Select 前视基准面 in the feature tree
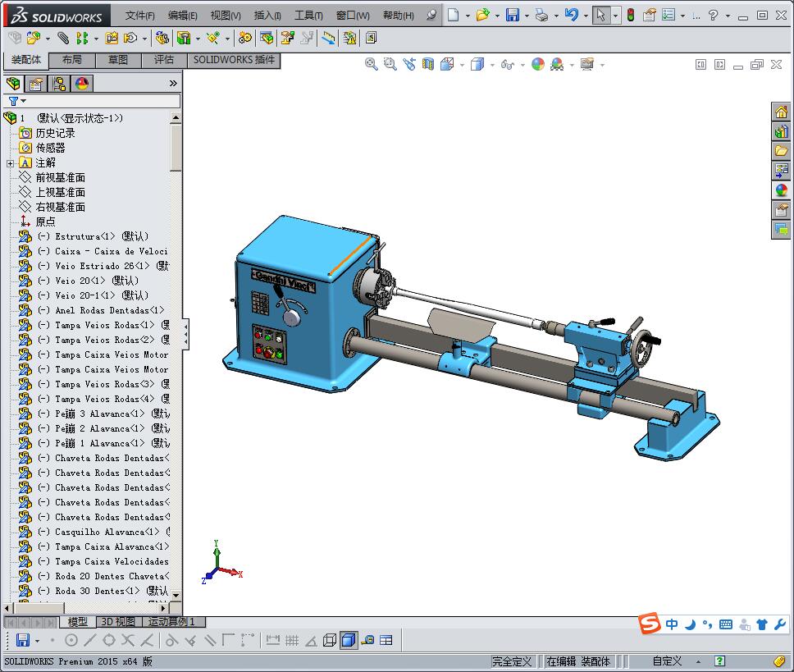 pos(60,178)
